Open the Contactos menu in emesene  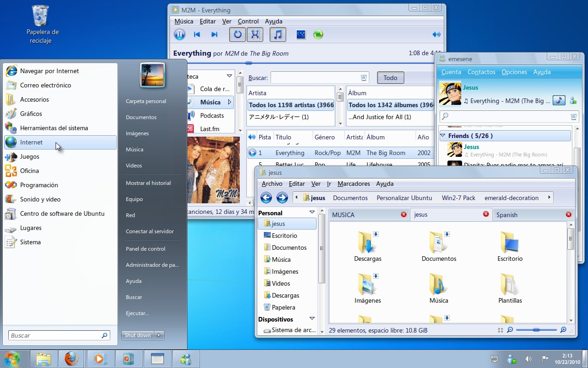[481, 72]
